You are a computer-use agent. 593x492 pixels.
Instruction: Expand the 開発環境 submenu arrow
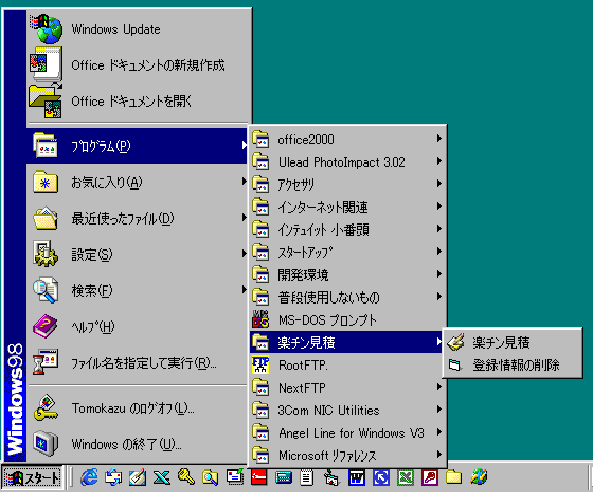pos(439,274)
